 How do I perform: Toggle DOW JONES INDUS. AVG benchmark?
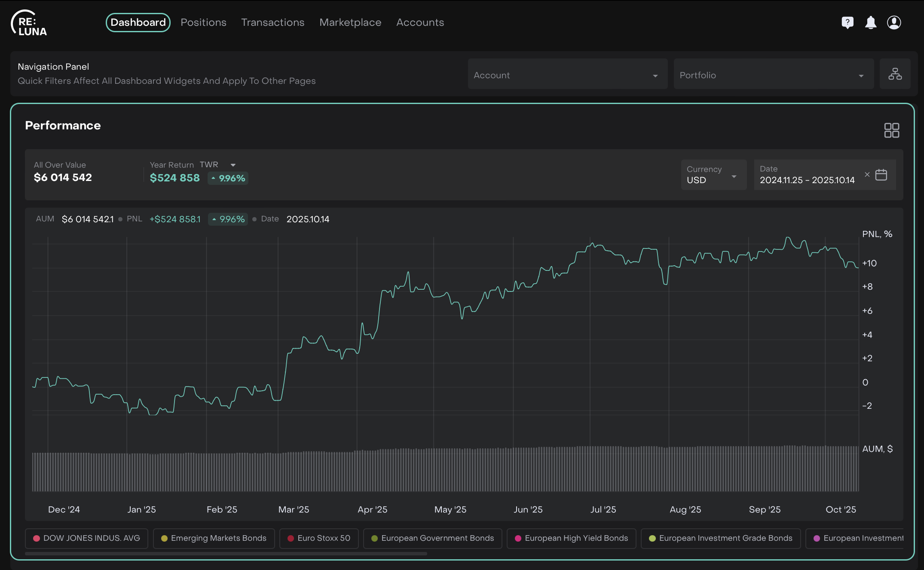click(86, 538)
